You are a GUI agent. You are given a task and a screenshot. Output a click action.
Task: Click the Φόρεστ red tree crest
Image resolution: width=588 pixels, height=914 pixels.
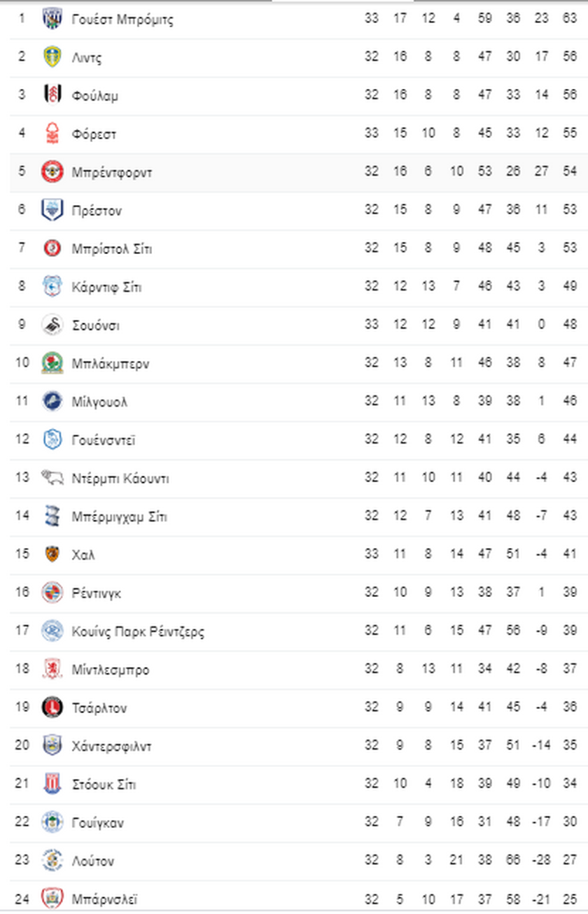tap(52, 133)
